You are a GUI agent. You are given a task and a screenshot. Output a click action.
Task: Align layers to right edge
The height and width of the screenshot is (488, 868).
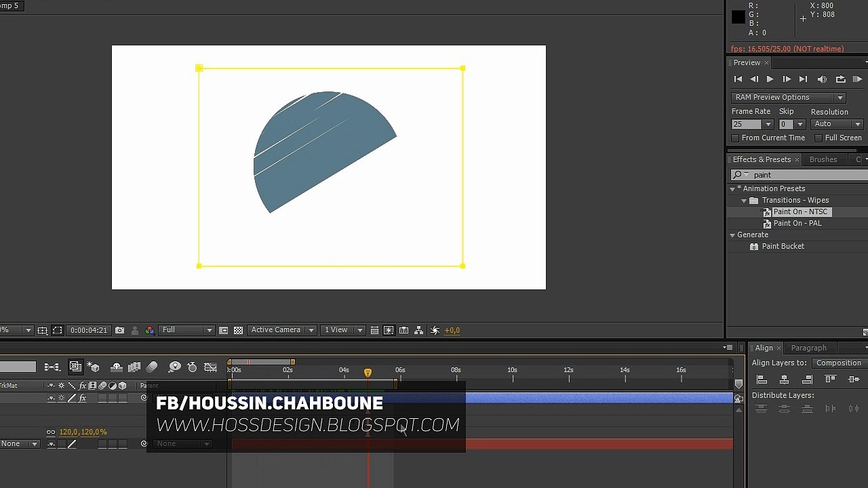click(x=807, y=380)
